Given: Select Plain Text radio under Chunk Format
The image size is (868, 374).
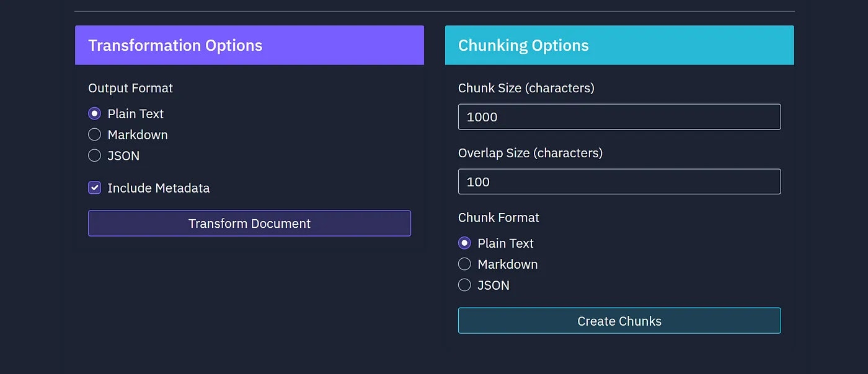Looking at the screenshot, I should (464, 243).
